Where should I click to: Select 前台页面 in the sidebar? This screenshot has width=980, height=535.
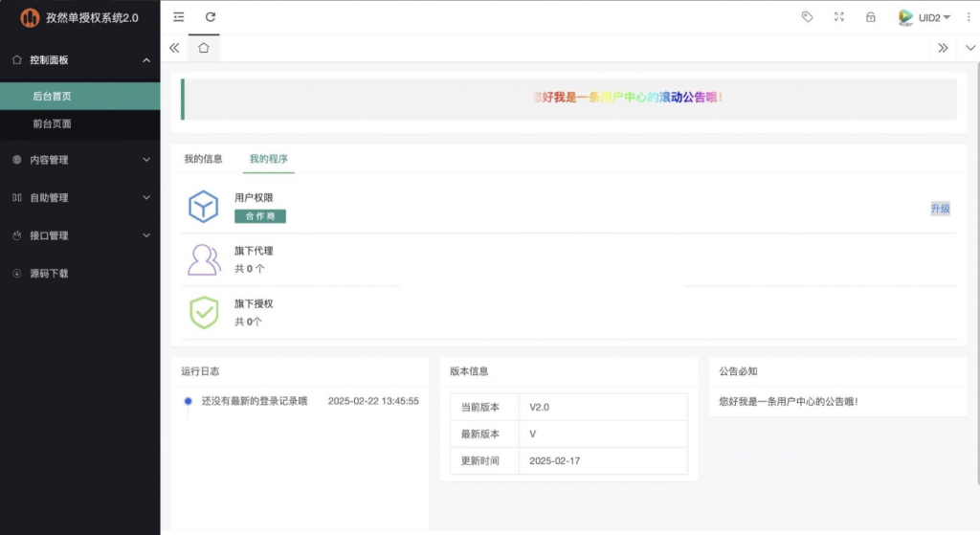pyautogui.click(x=80, y=123)
